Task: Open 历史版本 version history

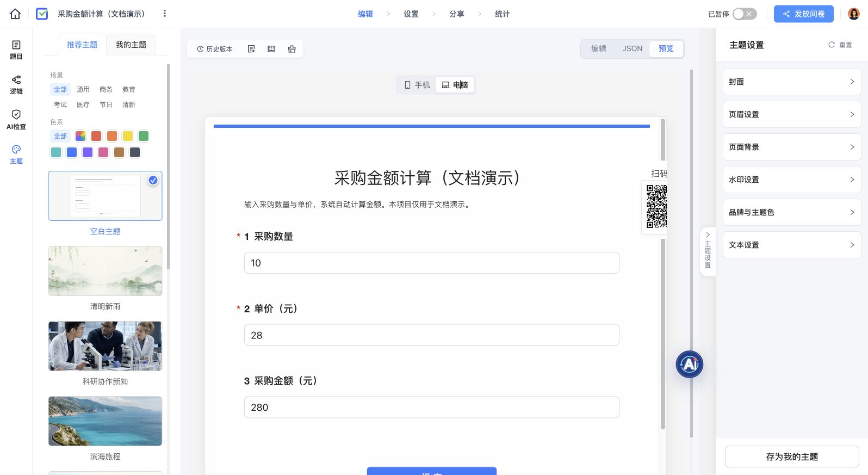Action: pyautogui.click(x=215, y=49)
